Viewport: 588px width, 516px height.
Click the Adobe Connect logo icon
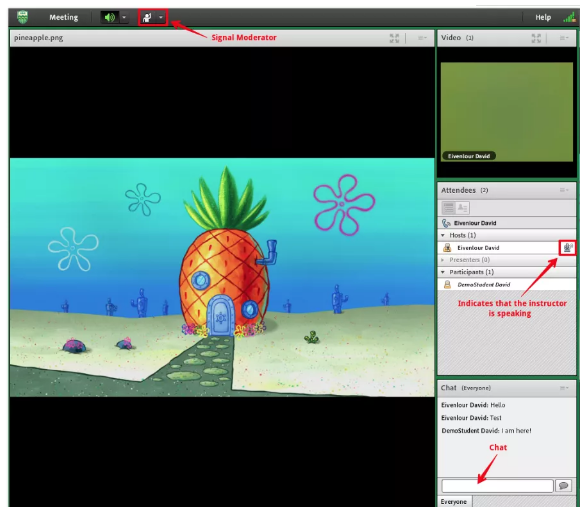tap(22, 17)
